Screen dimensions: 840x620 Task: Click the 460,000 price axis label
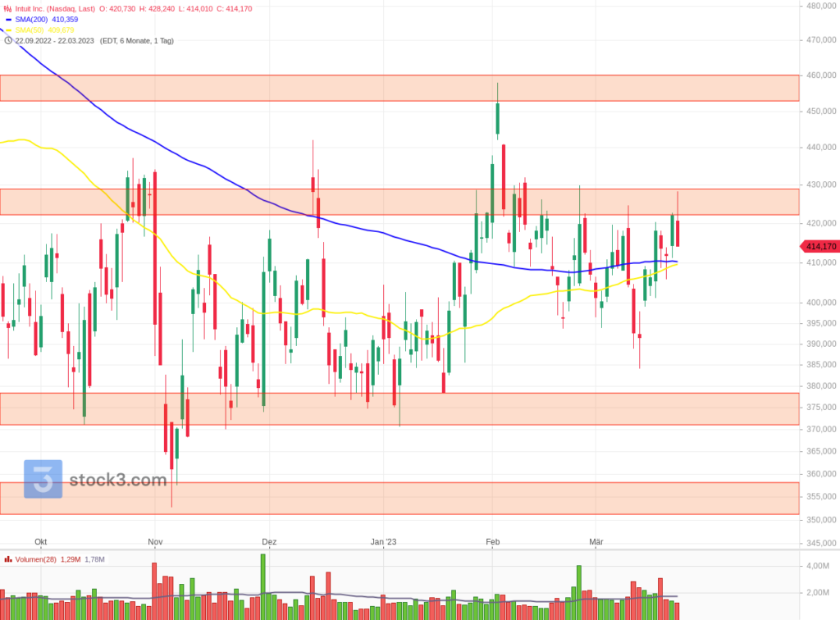[x=821, y=75]
